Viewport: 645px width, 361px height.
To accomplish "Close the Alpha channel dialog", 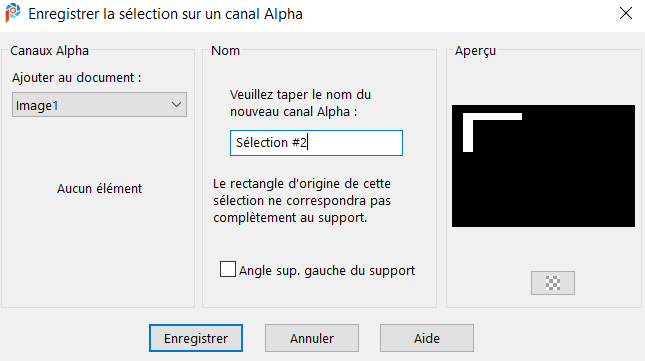I will point(626,14).
